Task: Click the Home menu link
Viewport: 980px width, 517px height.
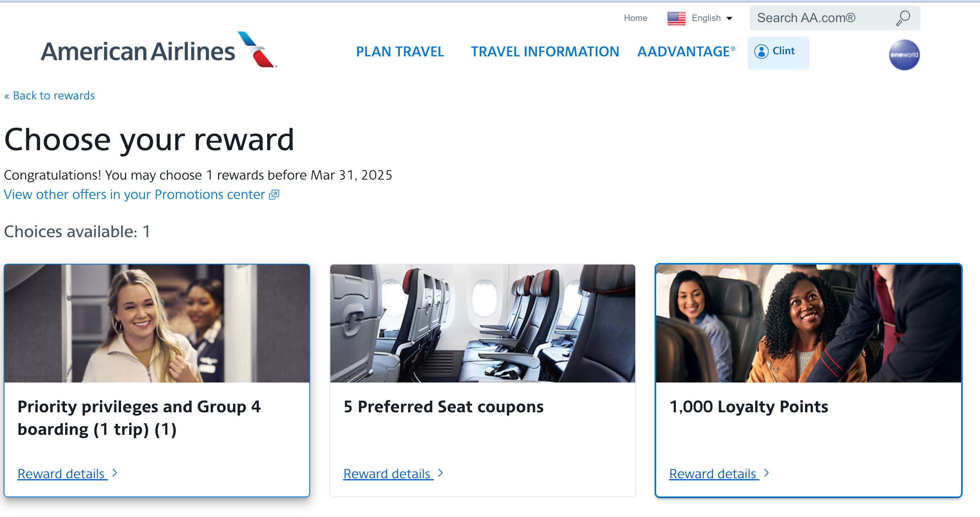Action: click(635, 18)
